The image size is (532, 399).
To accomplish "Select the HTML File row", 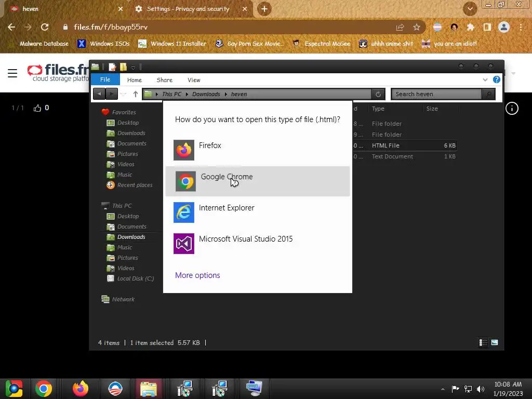I will [x=405, y=145].
